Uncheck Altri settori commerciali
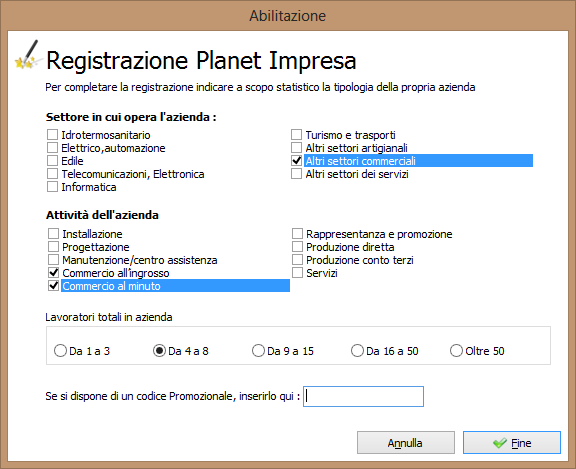The height and width of the screenshot is (469, 576). (296, 161)
